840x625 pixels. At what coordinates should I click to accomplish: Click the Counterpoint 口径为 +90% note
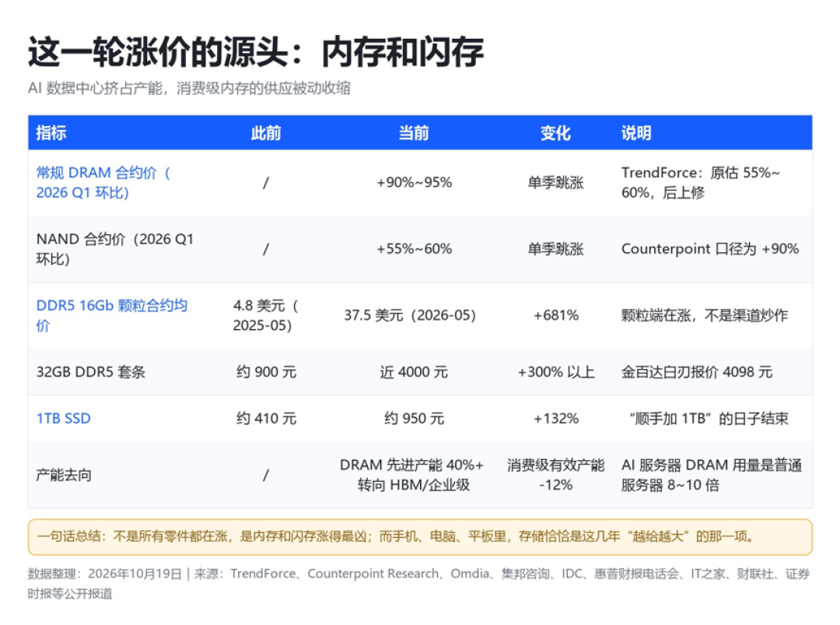click(710, 249)
